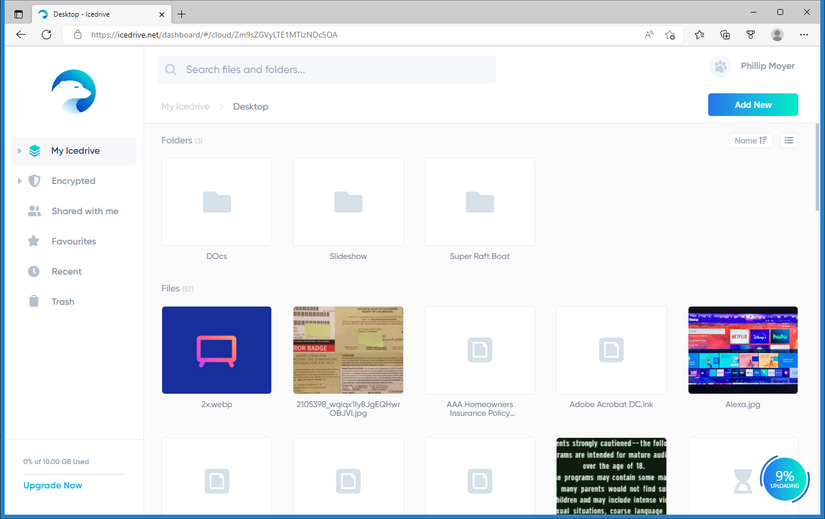Viewport: 825px width, 519px height.
Task: Click the search magnifier icon
Action: pyautogui.click(x=171, y=69)
